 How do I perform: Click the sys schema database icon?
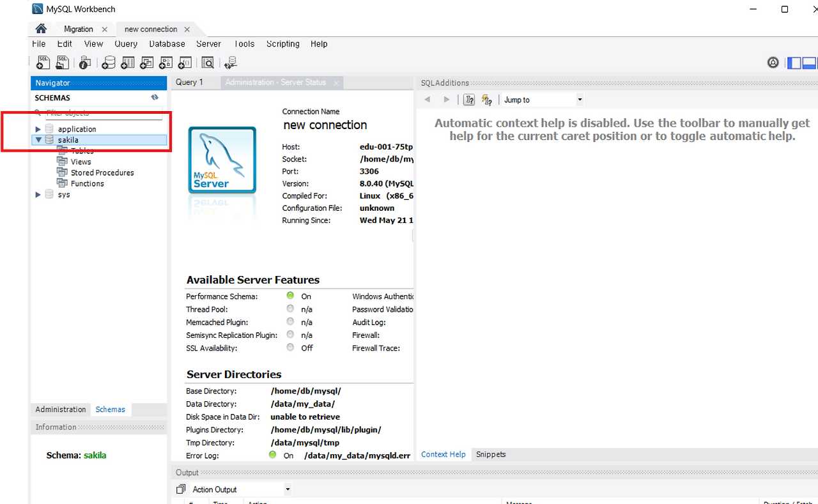tap(50, 194)
